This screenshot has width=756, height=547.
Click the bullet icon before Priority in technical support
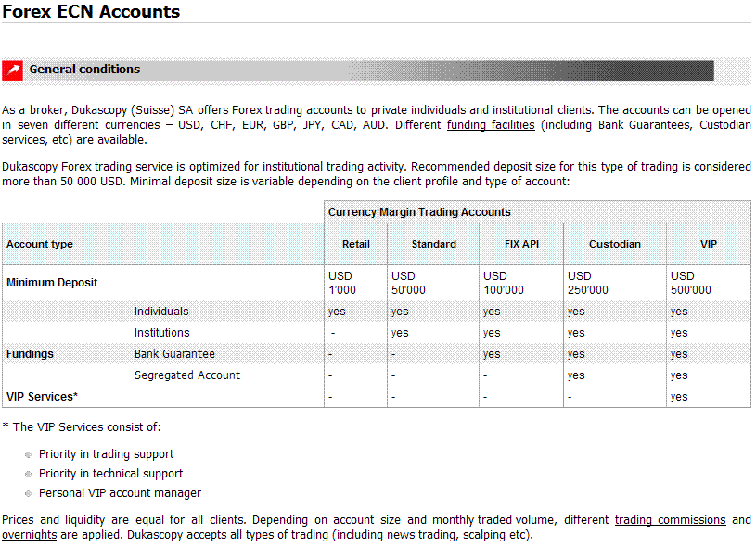(x=29, y=474)
